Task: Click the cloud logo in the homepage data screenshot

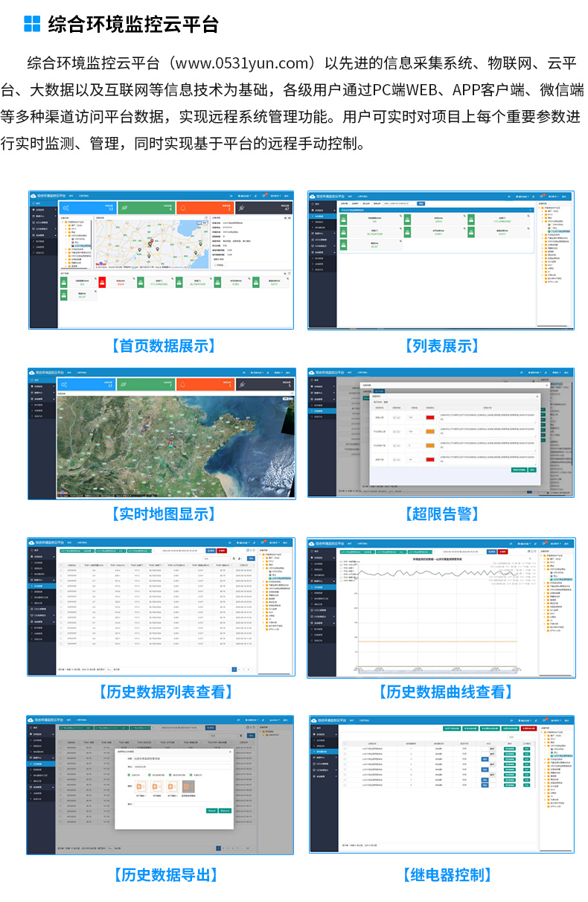Action: point(33,197)
